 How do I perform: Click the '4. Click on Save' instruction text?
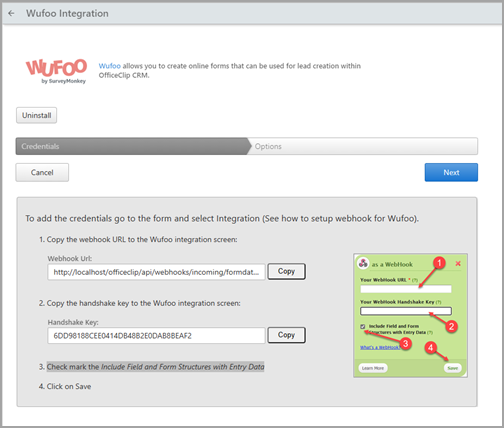tap(65, 386)
